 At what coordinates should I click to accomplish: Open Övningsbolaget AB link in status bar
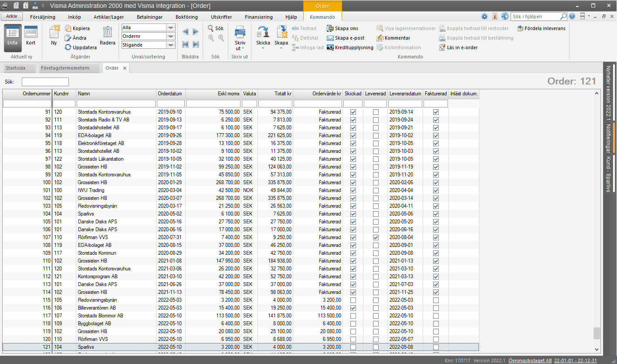(x=530, y=361)
